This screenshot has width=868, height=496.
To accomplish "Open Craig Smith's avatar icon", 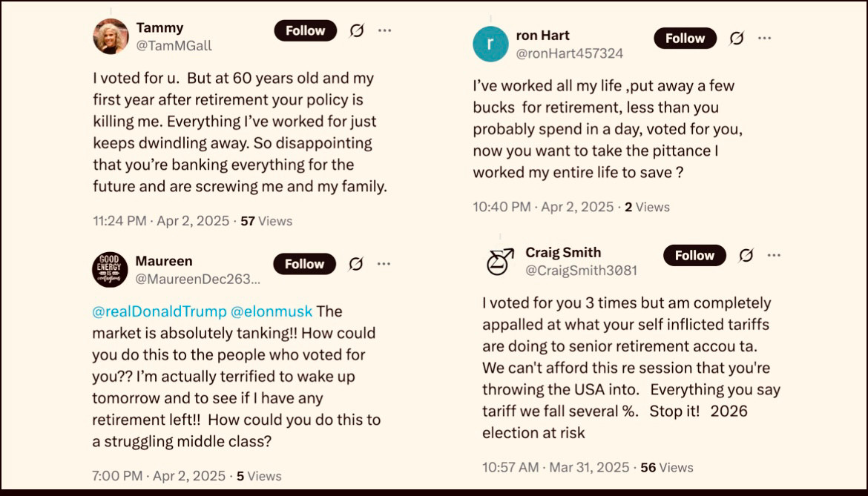I will 500,262.
